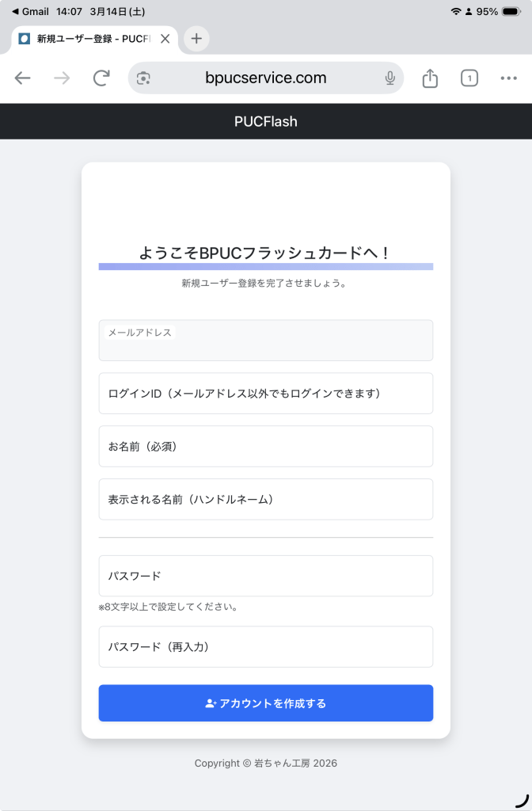Close the 新規ユーザー登録 tab
This screenshot has height=811, width=532.
point(165,38)
